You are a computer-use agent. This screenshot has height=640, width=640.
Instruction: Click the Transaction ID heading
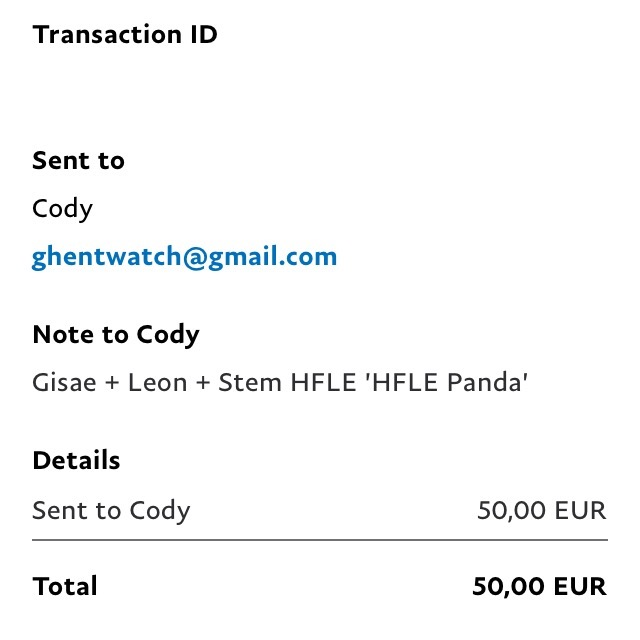tap(125, 34)
